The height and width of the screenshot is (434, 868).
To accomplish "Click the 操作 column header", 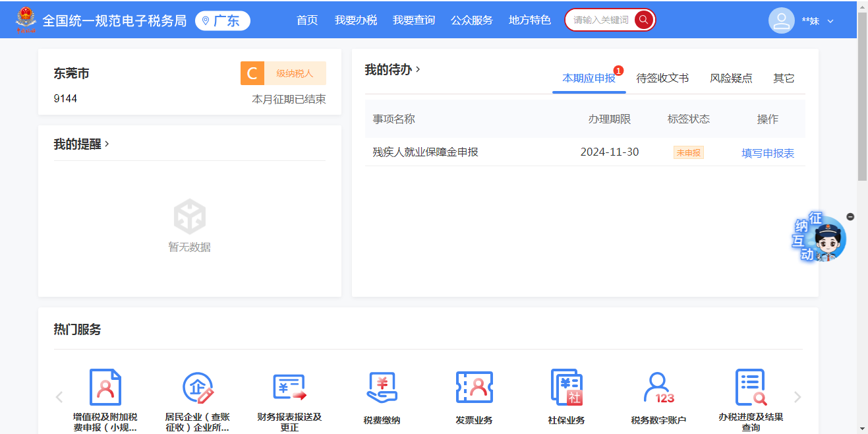I will click(768, 119).
